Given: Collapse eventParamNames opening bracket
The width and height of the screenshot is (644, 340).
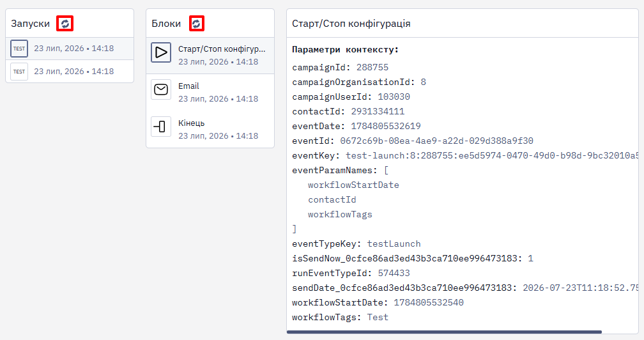Looking at the screenshot, I should pos(386,171).
